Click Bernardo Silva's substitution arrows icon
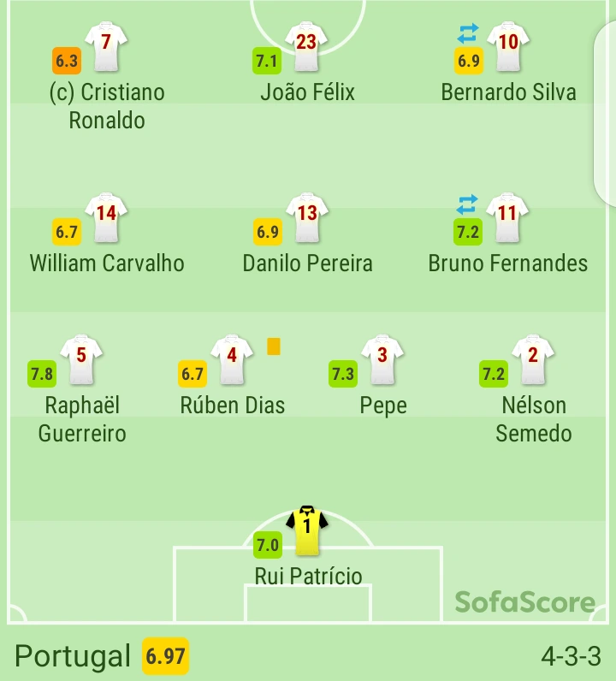This screenshot has width=616, height=681. pos(467,33)
